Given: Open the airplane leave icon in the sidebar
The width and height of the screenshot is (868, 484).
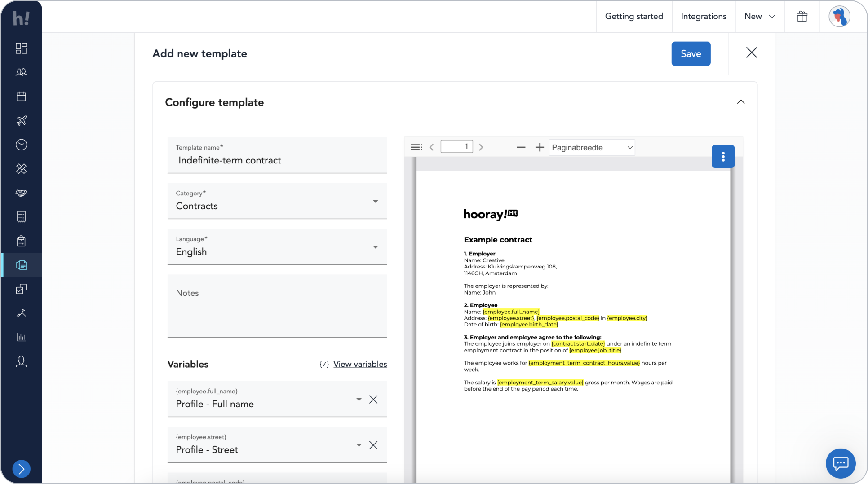Looking at the screenshot, I should tap(21, 120).
